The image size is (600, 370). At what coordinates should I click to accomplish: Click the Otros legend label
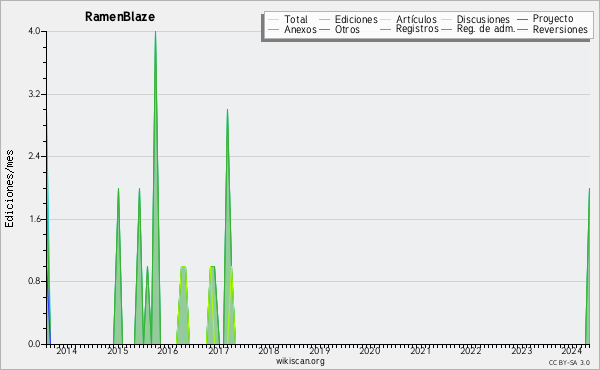(x=347, y=29)
